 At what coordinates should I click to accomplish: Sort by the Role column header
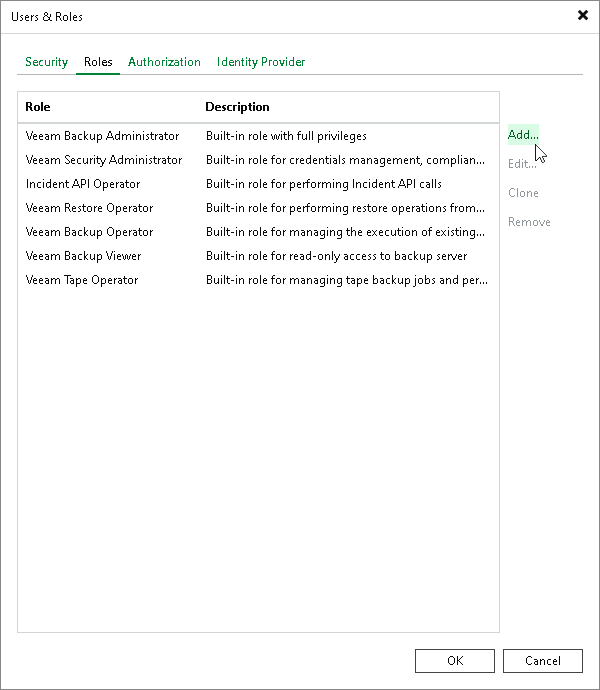[38, 107]
